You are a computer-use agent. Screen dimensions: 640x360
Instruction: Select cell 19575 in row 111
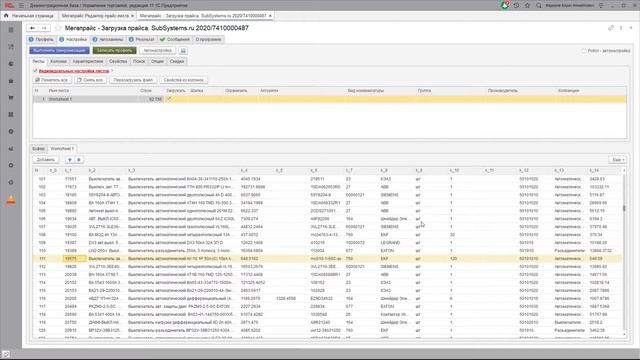point(75,258)
